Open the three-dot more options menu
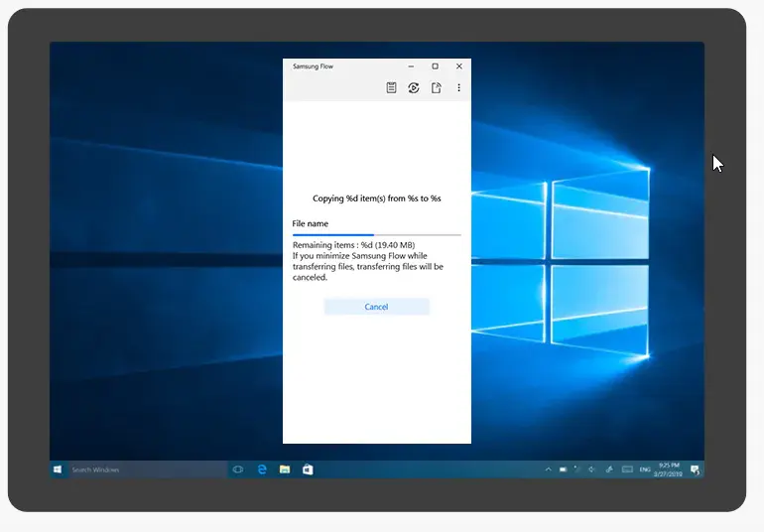 coord(458,87)
